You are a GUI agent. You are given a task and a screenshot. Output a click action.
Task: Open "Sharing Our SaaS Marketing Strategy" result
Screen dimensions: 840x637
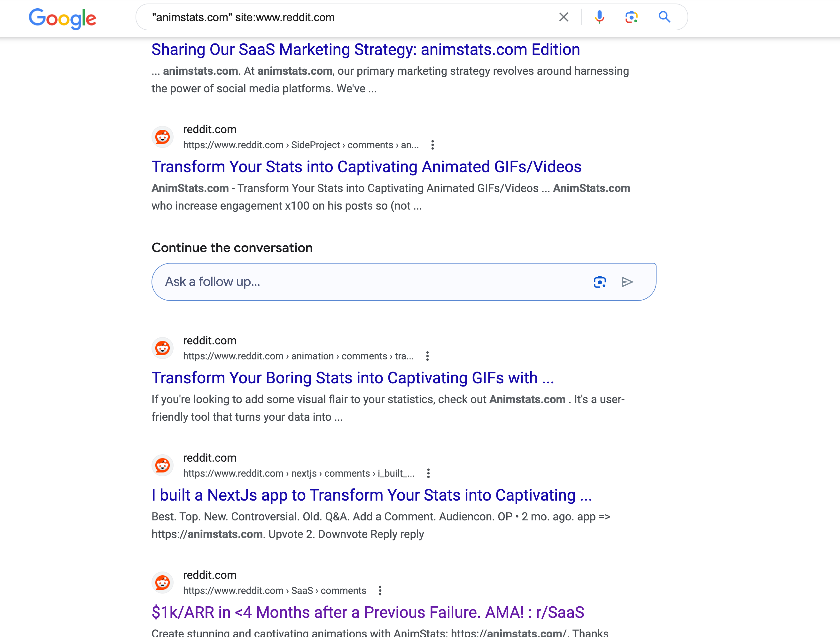pyautogui.click(x=365, y=50)
